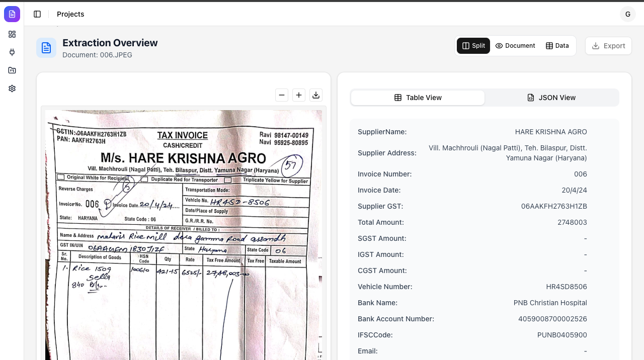Toggle the sidebar panel icon
Viewport: 644px width, 360px height.
[x=37, y=14]
